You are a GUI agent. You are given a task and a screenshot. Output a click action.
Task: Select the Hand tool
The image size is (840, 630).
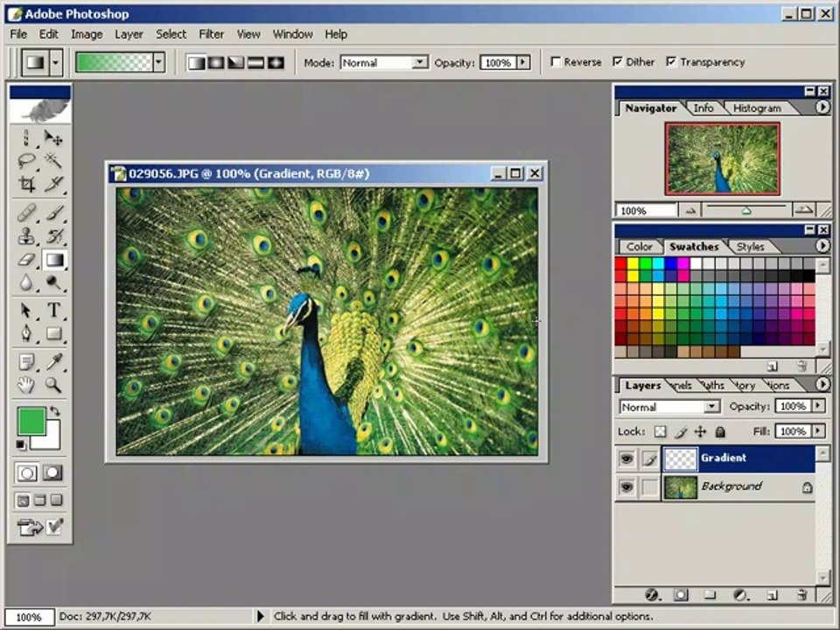(25, 385)
